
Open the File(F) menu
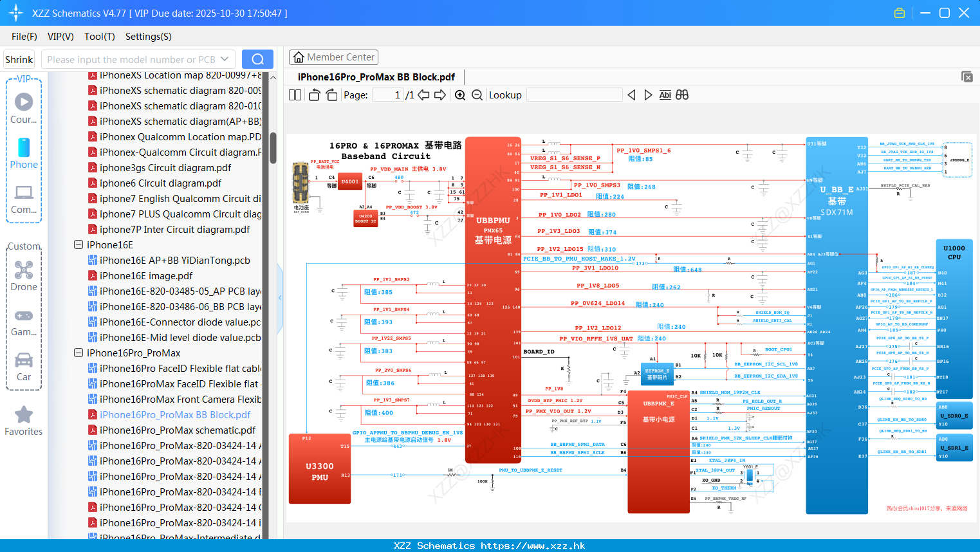click(x=24, y=37)
